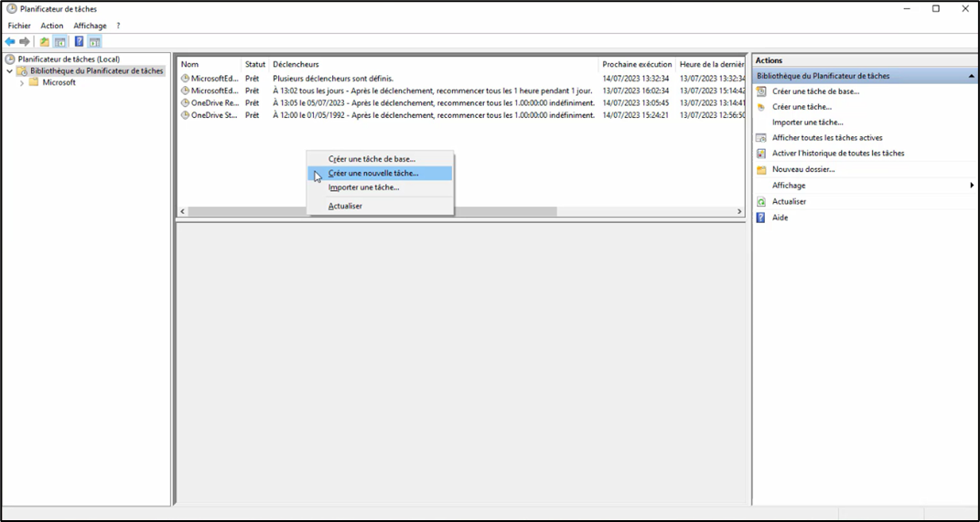980x522 pixels.
Task: Click the Aide icon in Actions pane
Action: tap(761, 218)
